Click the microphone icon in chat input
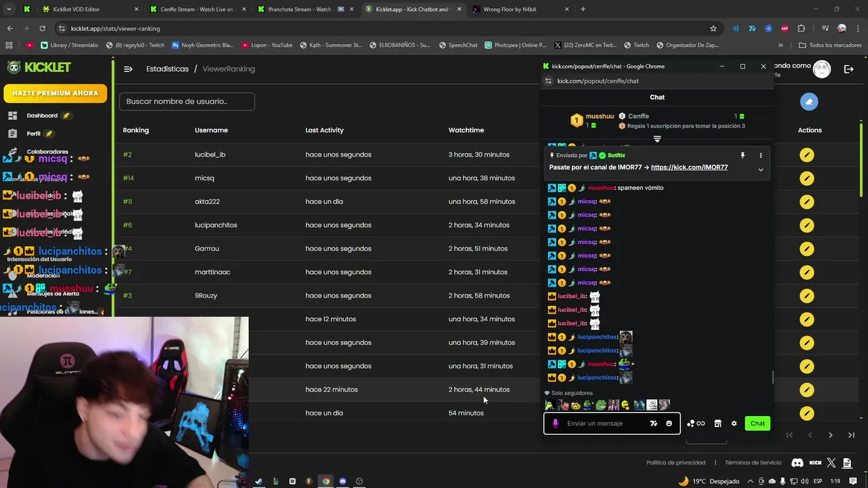Image resolution: width=868 pixels, height=488 pixels. pyautogui.click(x=555, y=424)
